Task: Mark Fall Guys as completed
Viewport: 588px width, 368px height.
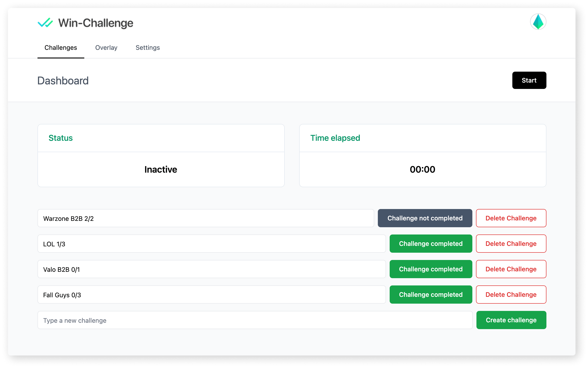Action: click(431, 294)
